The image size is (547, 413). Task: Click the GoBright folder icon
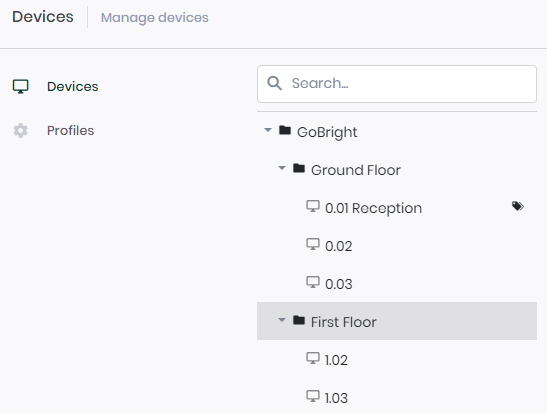[285, 130]
